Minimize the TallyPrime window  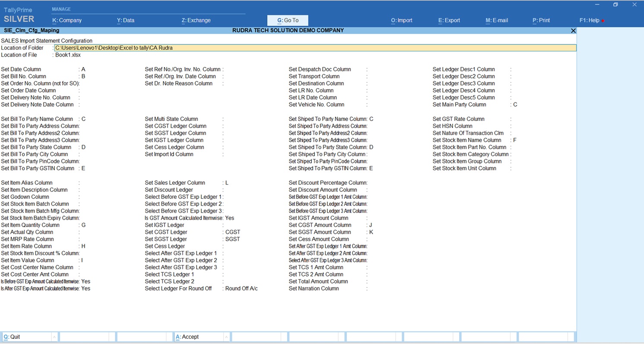click(597, 5)
